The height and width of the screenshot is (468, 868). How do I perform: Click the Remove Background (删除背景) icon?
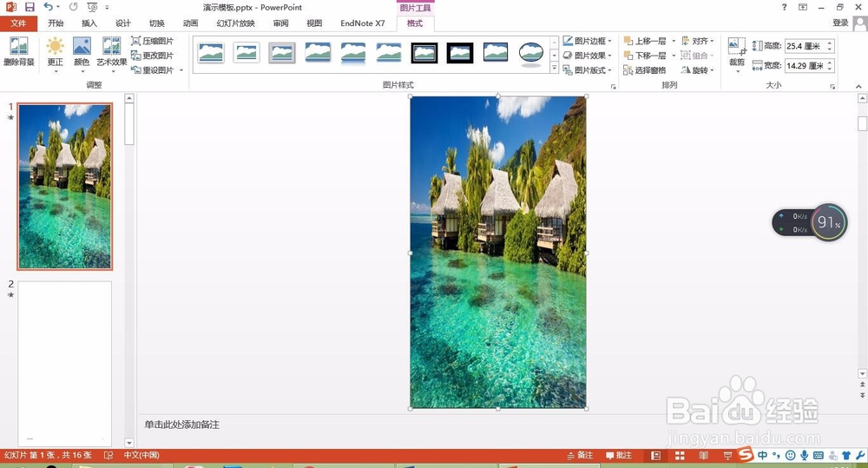[19, 51]
